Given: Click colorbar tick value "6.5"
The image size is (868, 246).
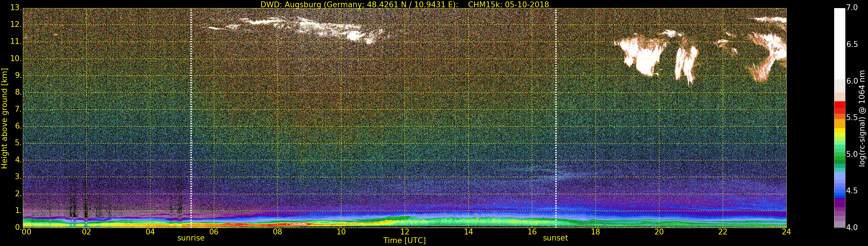Looking at the screenshot, I should click(x=852, y=44).
